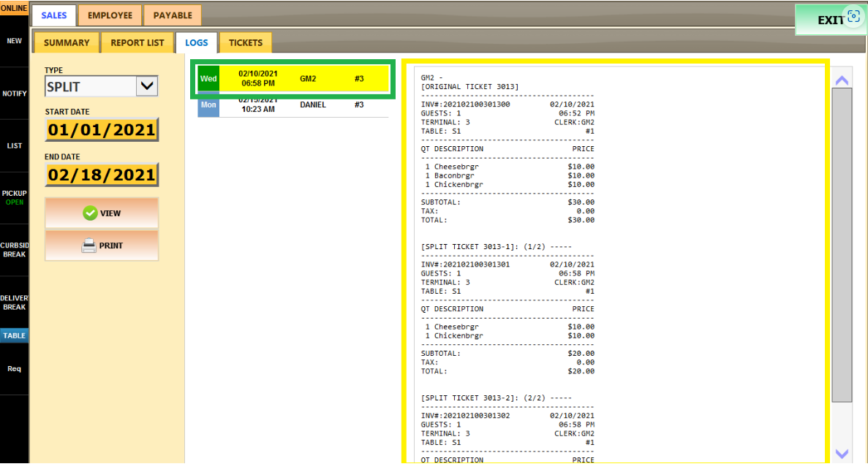Click the $20.00 SUBTOTAL line in split ticket
Screen dimensions: 868x472
click(507, 353)
